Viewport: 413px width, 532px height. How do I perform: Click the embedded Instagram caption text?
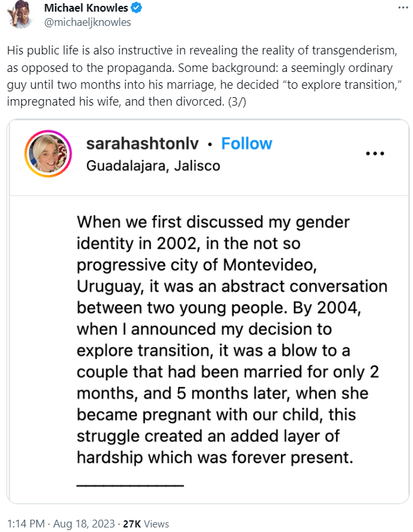[232, 339]
